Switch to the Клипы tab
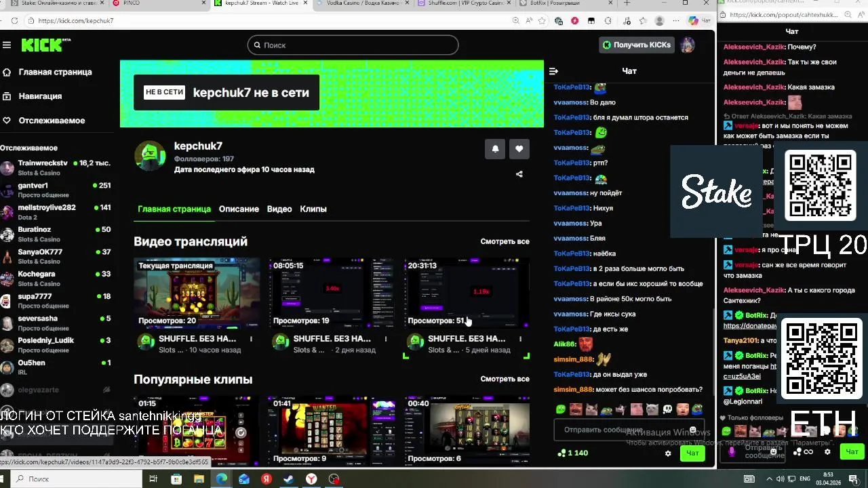The width and height of the screenshot is (868, 488). (313, 209)
